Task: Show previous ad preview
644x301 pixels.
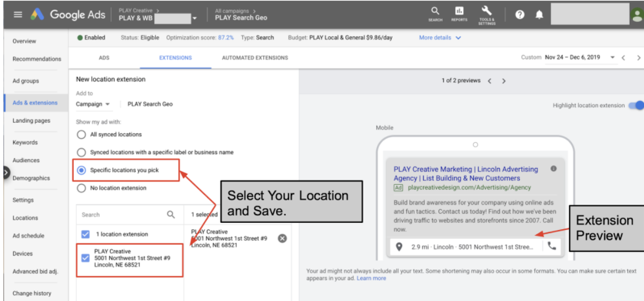Action: coord(489,81)
